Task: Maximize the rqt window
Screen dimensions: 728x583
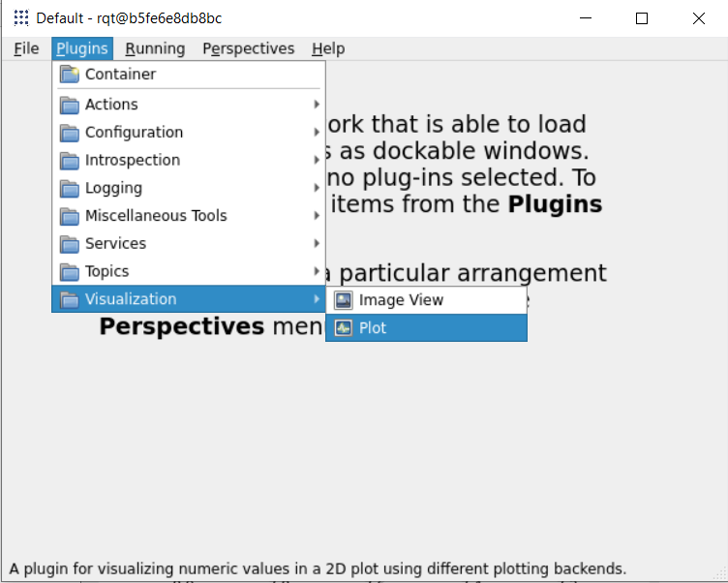Action: point(642,18)
